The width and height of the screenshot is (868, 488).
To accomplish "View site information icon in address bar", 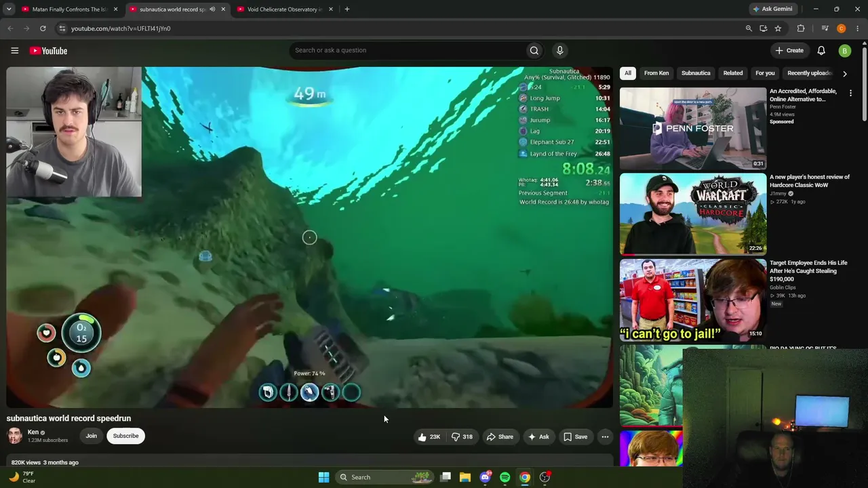I will (x=62, y=28).
